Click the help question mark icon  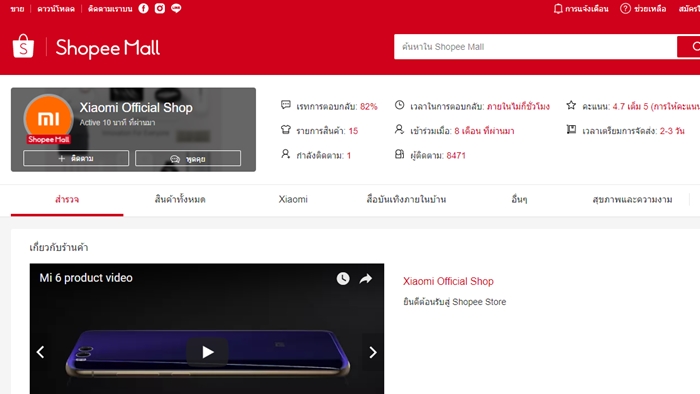click(625, 8)
